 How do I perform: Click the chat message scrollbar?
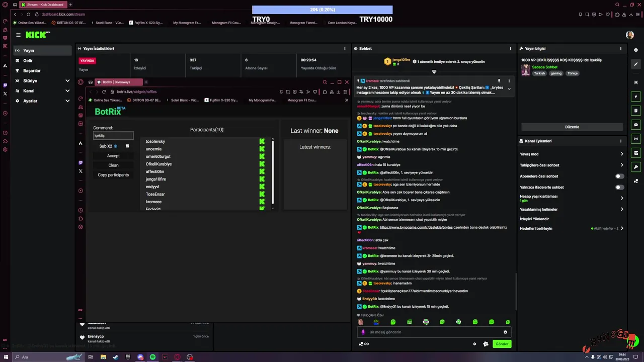tap(516, 292)
